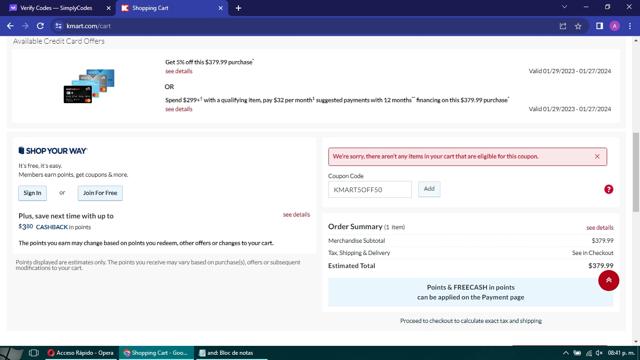Open browser side panel icon

(599, 26)
